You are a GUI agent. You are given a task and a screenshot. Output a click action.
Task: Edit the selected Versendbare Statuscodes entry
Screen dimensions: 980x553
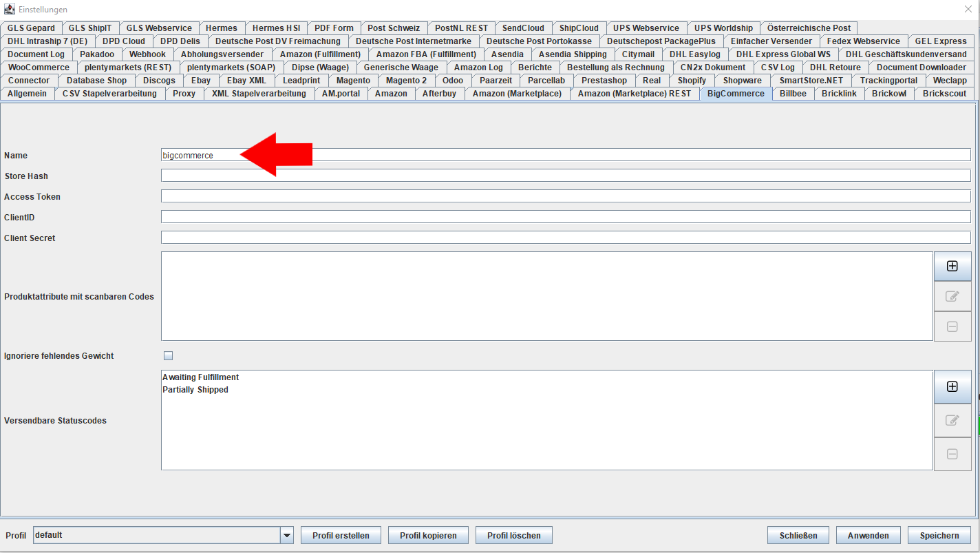pyautogui.click(x=952, y=420)
